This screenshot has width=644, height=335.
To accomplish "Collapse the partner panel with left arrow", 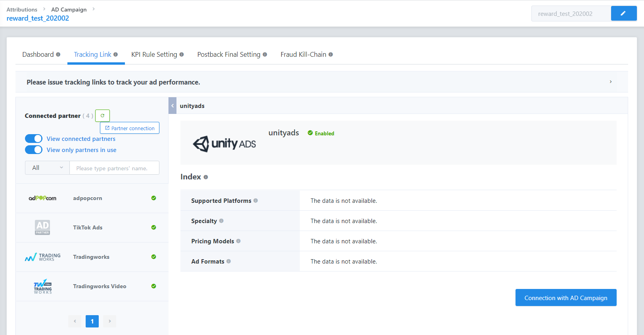I will point(172,106).
